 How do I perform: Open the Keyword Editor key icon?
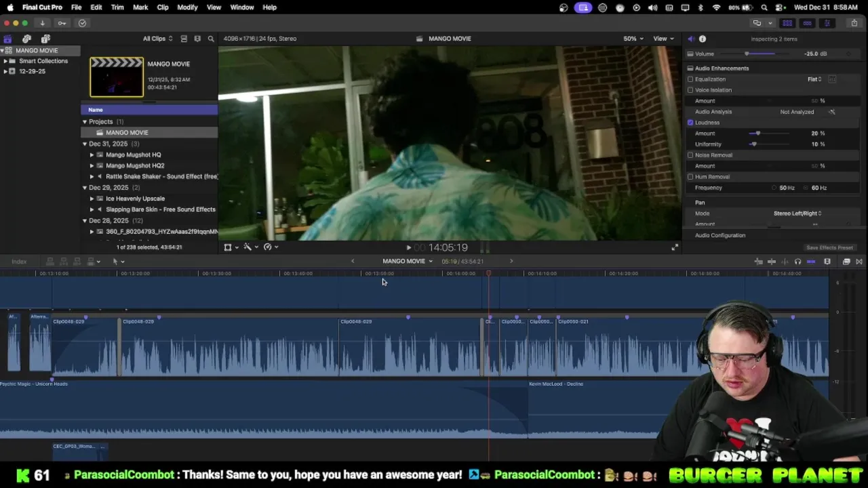tap(62, 23)
